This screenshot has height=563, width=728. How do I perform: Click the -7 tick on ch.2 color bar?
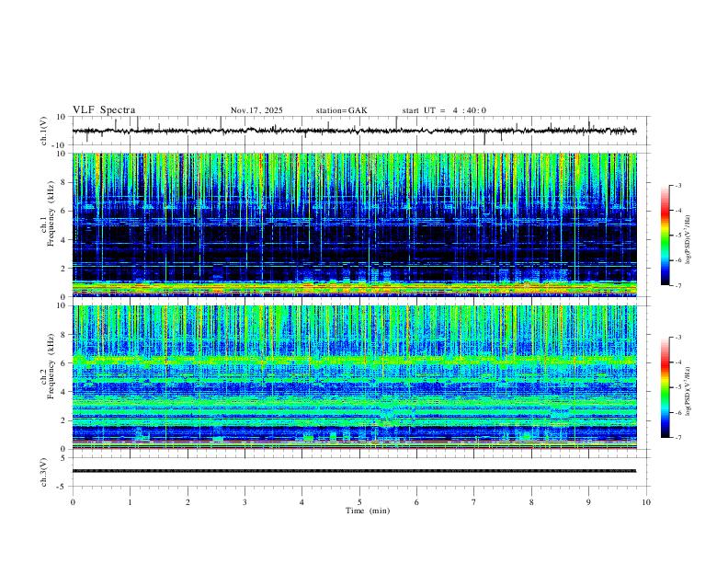(678, 438)
